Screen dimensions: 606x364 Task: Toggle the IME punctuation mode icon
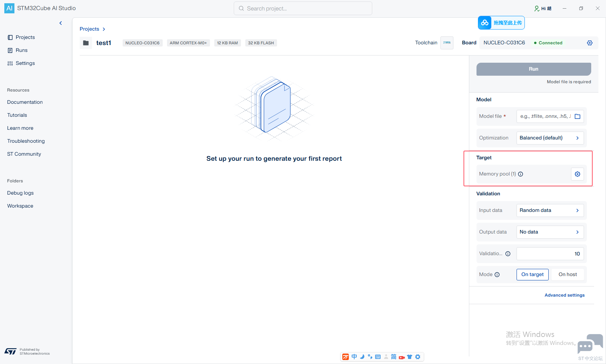point(370,357)
